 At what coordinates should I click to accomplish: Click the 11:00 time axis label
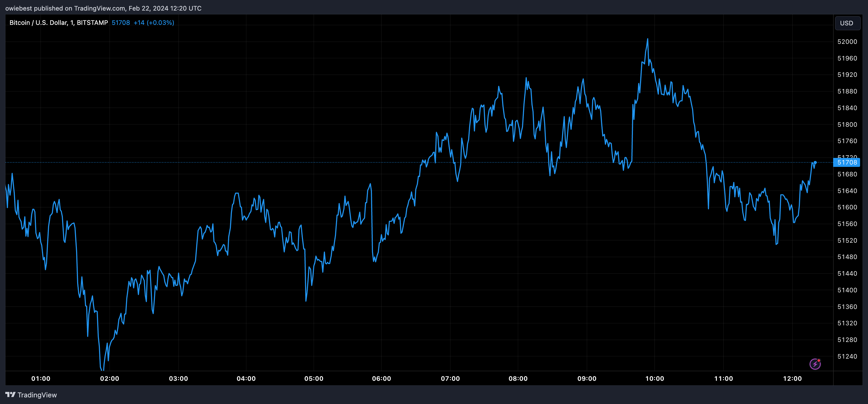click(724, 378)
